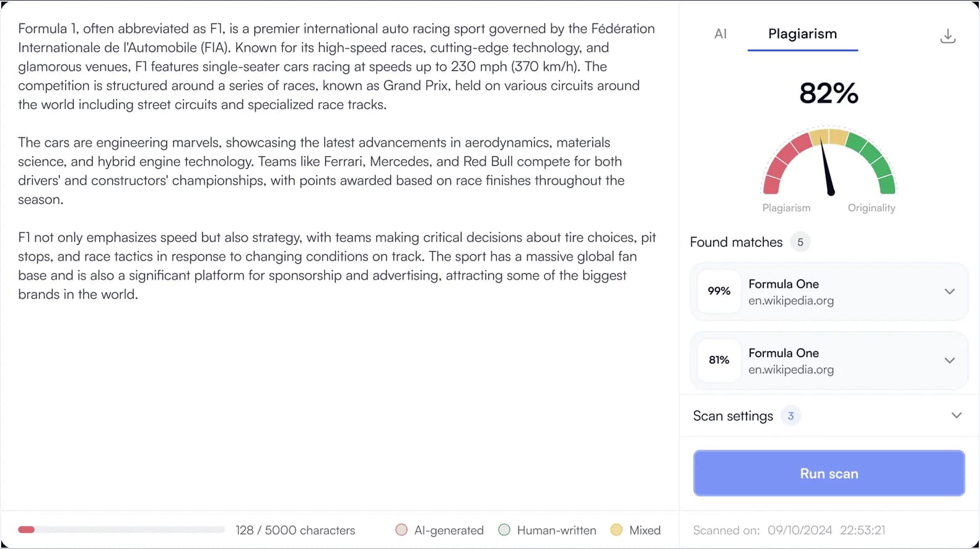980x549 pixels.
Task: Click the 81% match score badge
Action: [x=719, y=360]
